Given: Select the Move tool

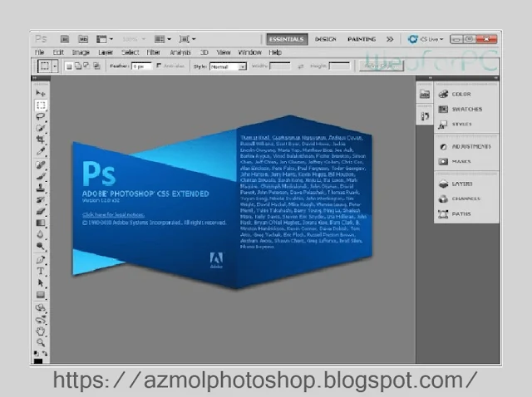Looking at the screenshot, I should 41,93.
